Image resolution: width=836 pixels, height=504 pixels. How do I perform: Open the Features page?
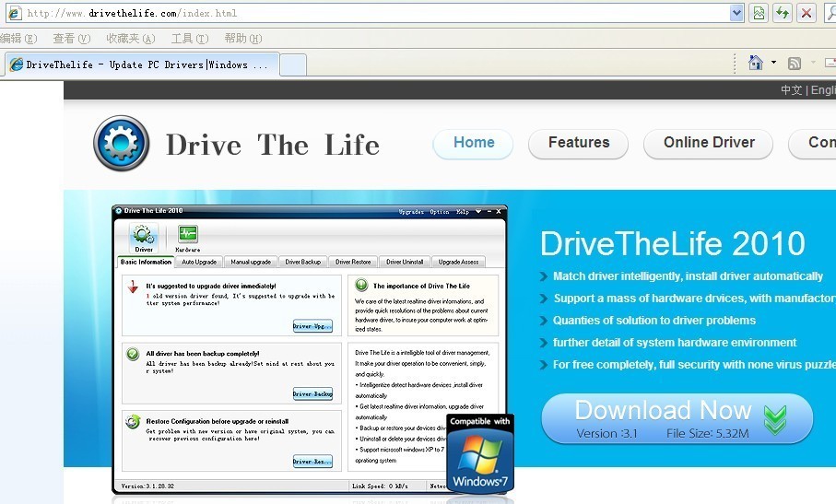click(579, 143)
